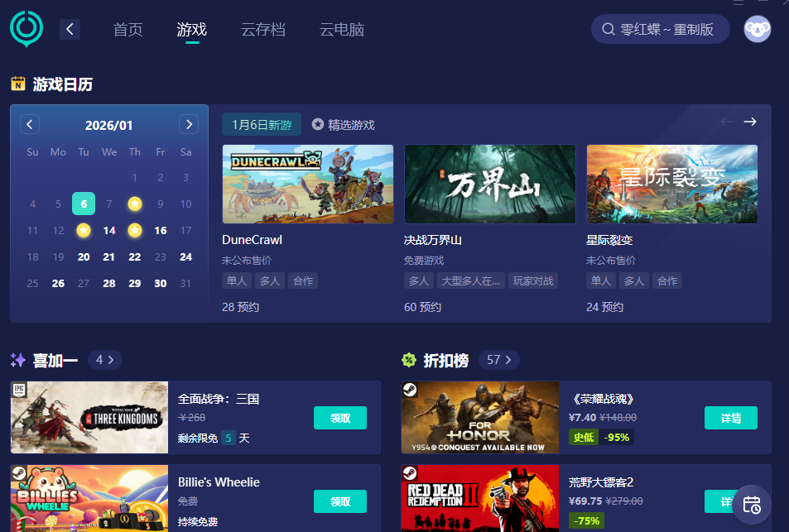Open the 2026/01 month selector
Viewport: 789px width, 532px height.
pos(108,124)
